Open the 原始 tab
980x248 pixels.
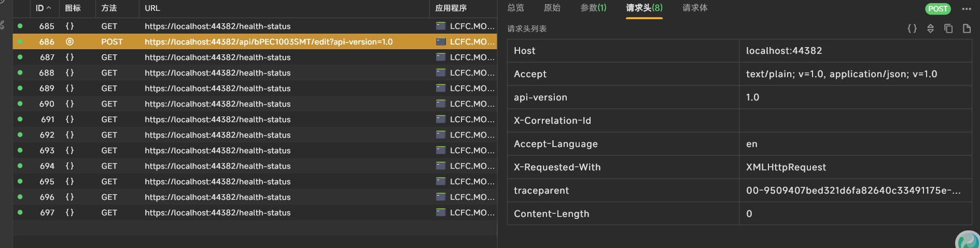pyautogui.click(x=552, y=8)
